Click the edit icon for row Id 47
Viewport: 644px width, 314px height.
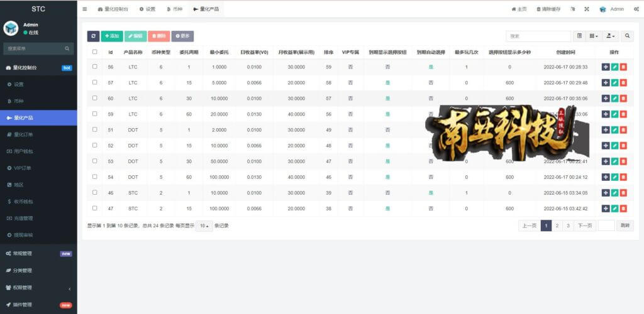point(614,208)
